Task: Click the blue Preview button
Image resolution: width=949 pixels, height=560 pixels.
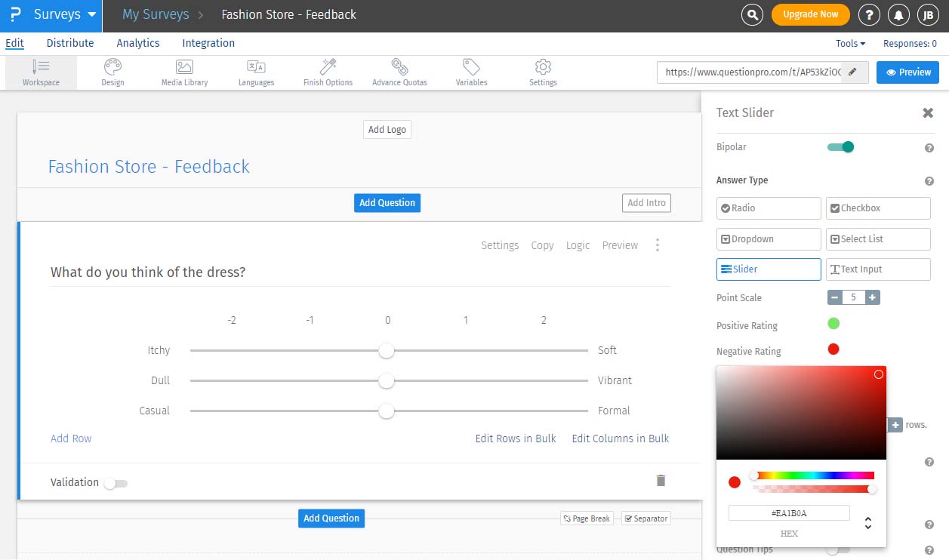Action: 907,72
